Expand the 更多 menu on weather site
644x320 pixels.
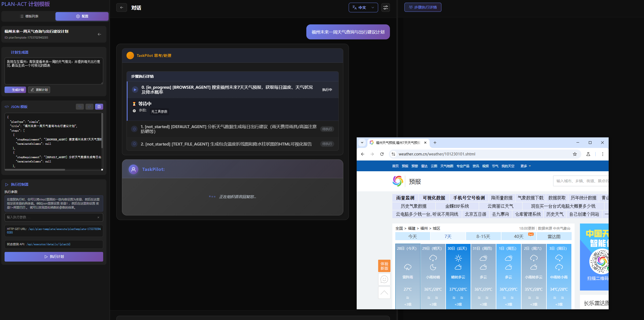[525, 166]
